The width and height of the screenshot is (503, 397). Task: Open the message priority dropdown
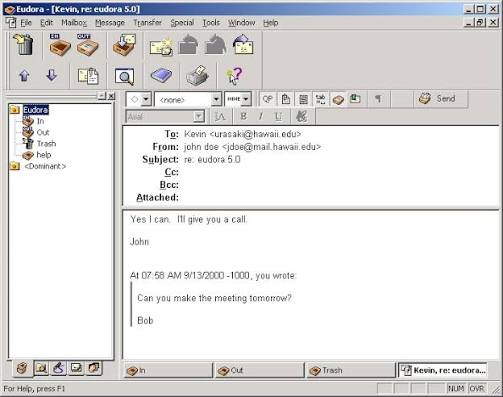[x=139, y=99]
